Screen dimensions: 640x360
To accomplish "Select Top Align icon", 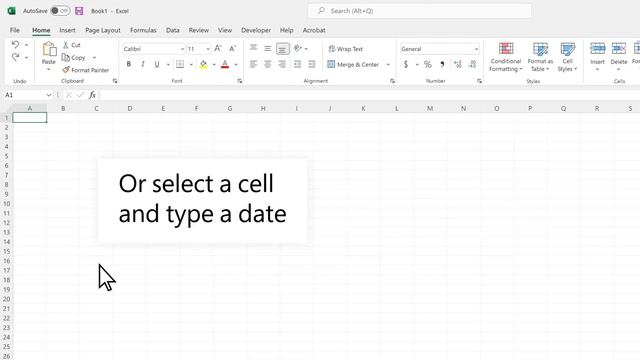I will coord(253,48).
